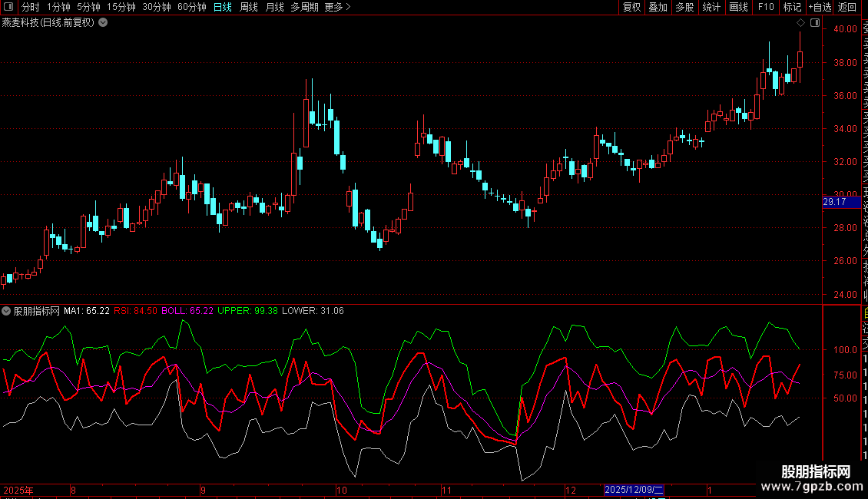The width and height of the screenshot is (868, 499).
Task: Click the month 11 label on time axis
Action: click(447, 490)
